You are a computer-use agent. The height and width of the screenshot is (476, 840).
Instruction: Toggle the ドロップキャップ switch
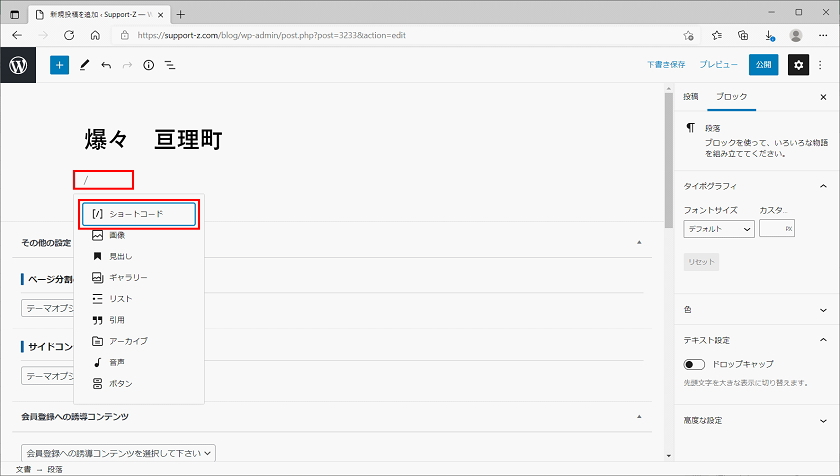(694, 364)
